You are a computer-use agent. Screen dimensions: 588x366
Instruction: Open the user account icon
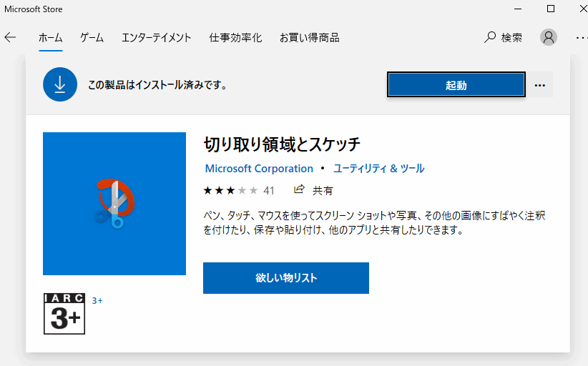(x=548, y=37)
